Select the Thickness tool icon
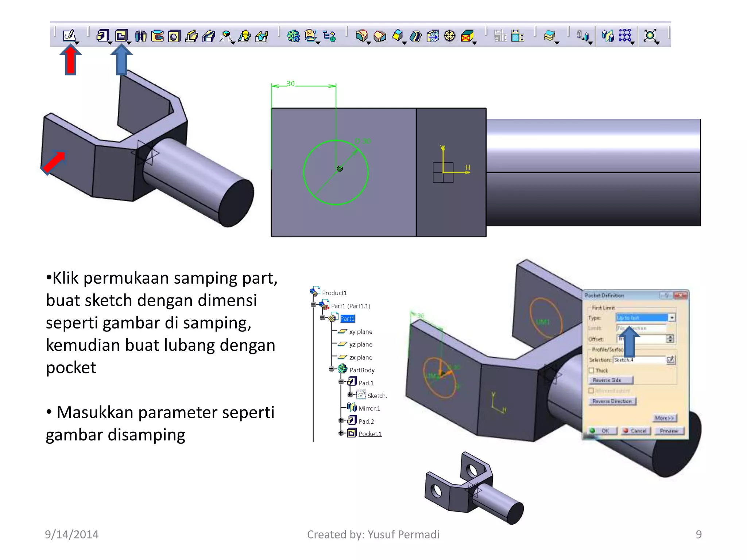This screenshot has width=747, height=560. (433, 36)
